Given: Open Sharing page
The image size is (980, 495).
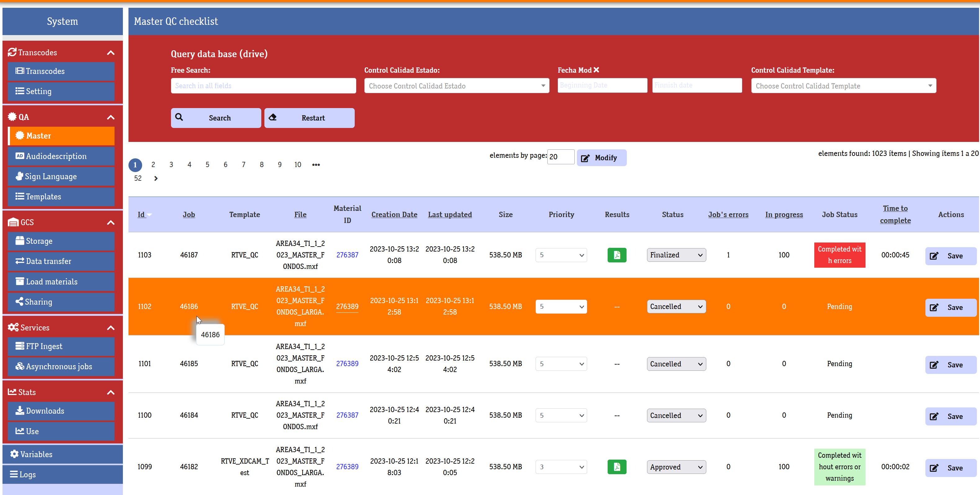Looking at the screenshot, I should click(61, 302).
